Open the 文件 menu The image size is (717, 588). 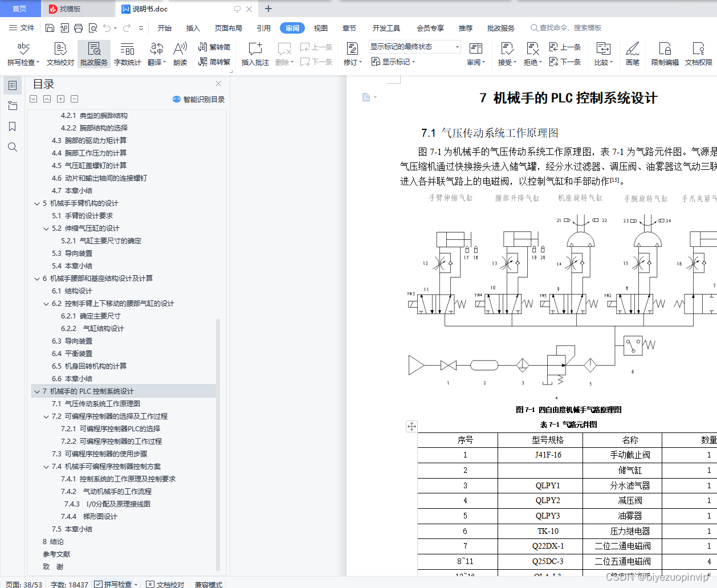point(22,28)
